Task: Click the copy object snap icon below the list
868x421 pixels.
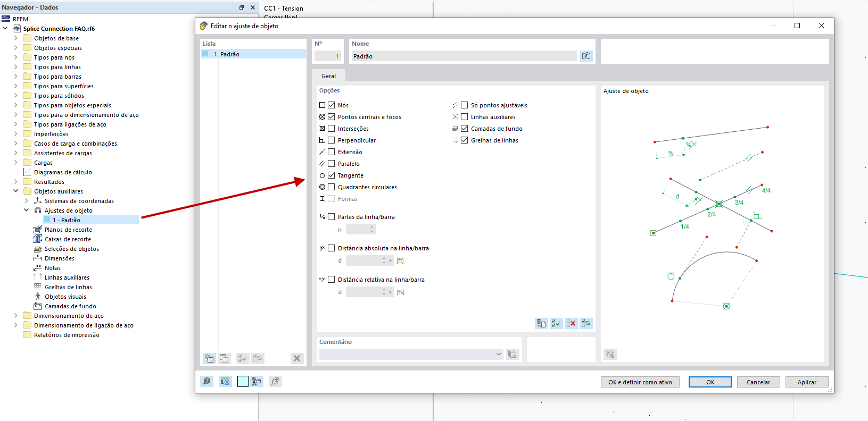Action: click(x=224, y=358)
